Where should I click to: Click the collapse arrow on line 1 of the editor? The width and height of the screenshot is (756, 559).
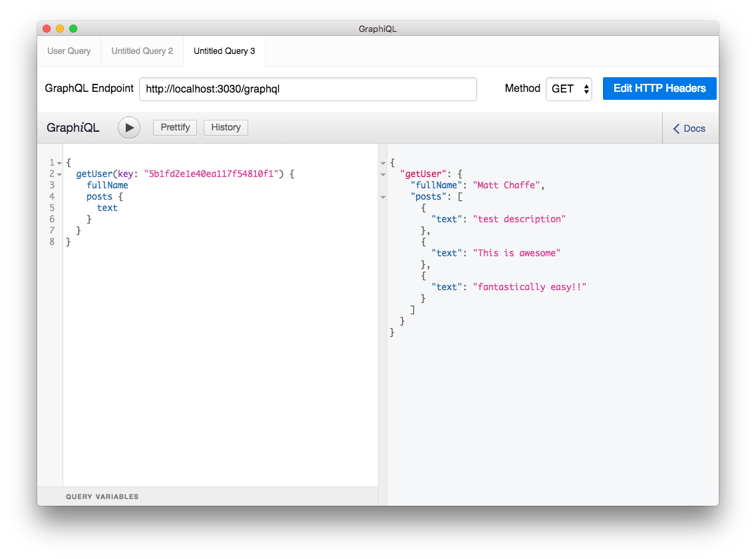pos(60,162)
